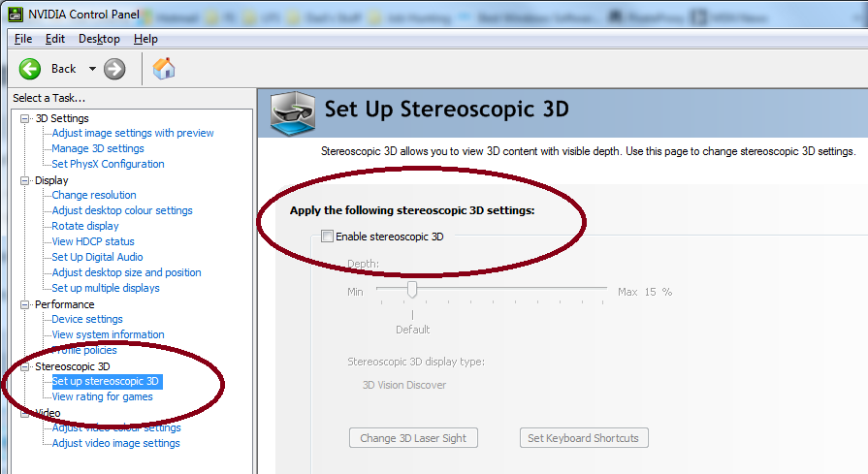Select Set Up Digital Audio task
This screenshot has height=474, width=868.
point(97,257)
